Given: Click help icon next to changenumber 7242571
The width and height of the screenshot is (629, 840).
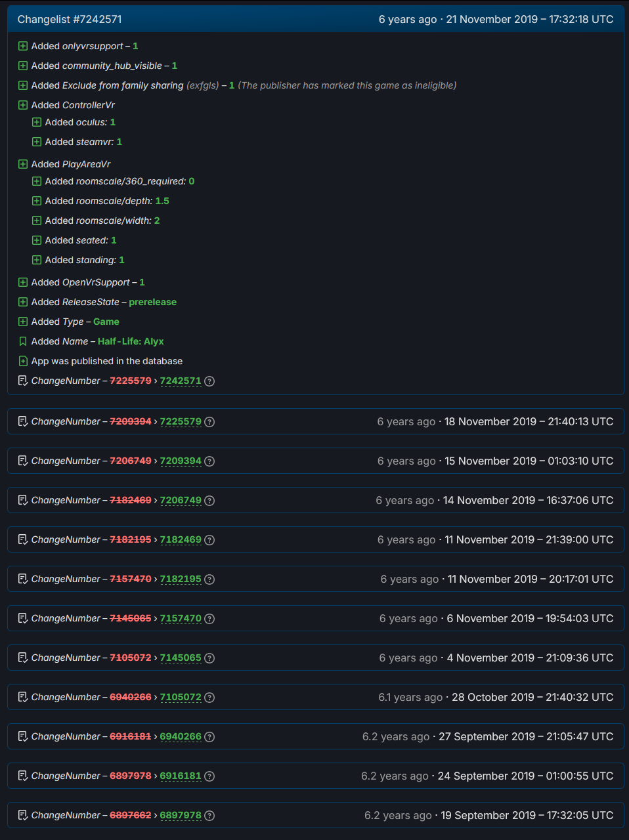Looking at the screenshot, I should (x=209, y=381).
